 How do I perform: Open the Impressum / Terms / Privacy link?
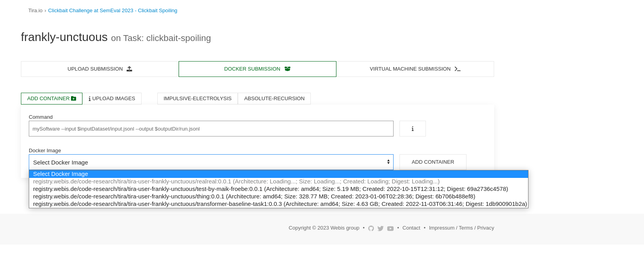pos(461,228)
